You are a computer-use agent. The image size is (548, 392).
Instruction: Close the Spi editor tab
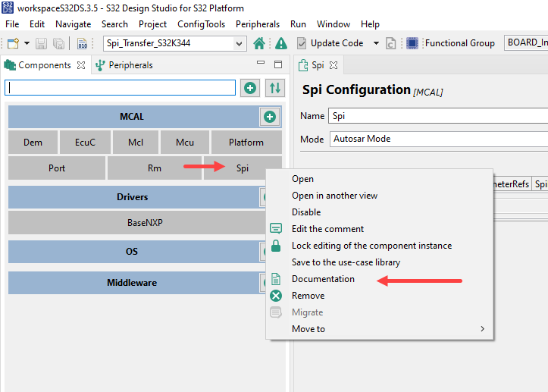coord(333,65)
